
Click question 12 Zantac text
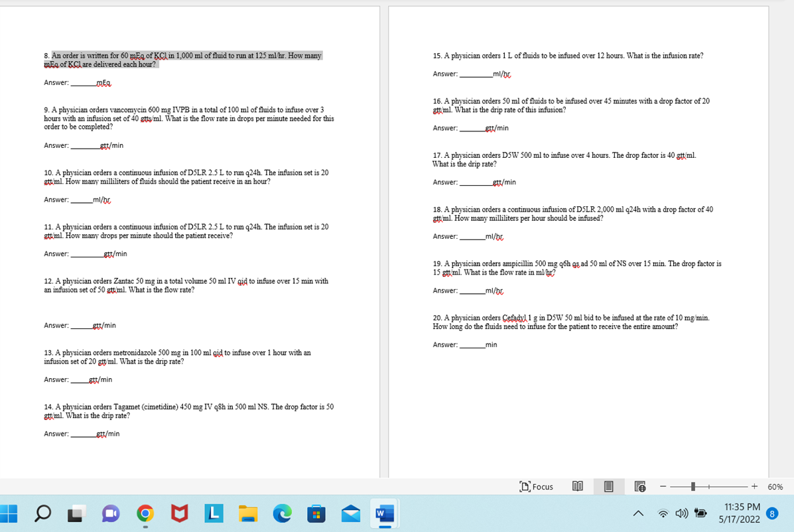[186, 285]
